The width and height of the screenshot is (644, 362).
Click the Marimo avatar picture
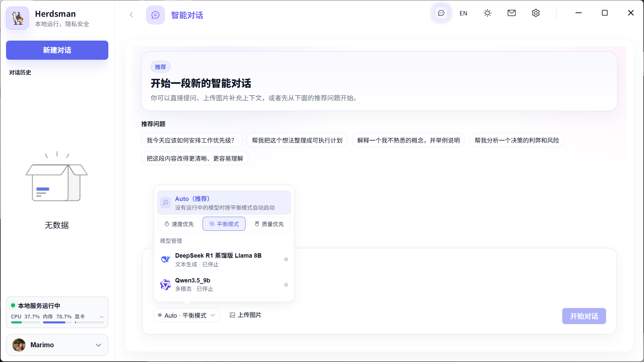19,345
